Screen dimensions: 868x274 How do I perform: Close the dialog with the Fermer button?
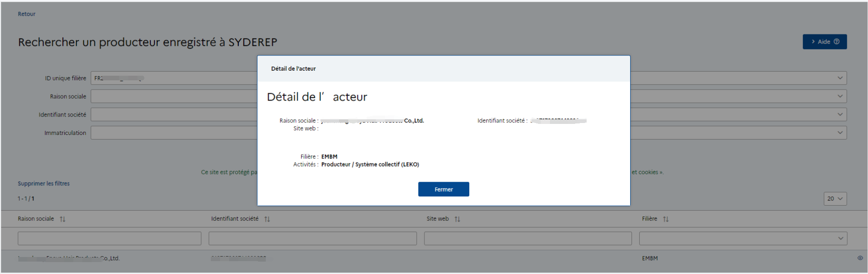[x=443, y=189]
